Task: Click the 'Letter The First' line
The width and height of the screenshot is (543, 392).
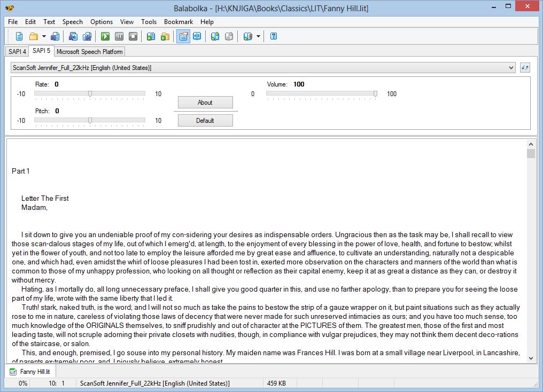Action: tap(45, 198)
